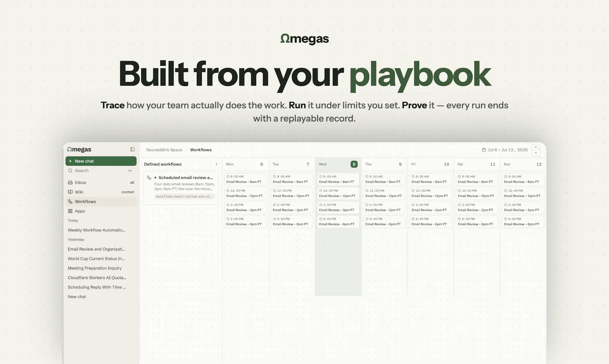
Task: Select the Wed 8 today header
Action: click(338, 164)
